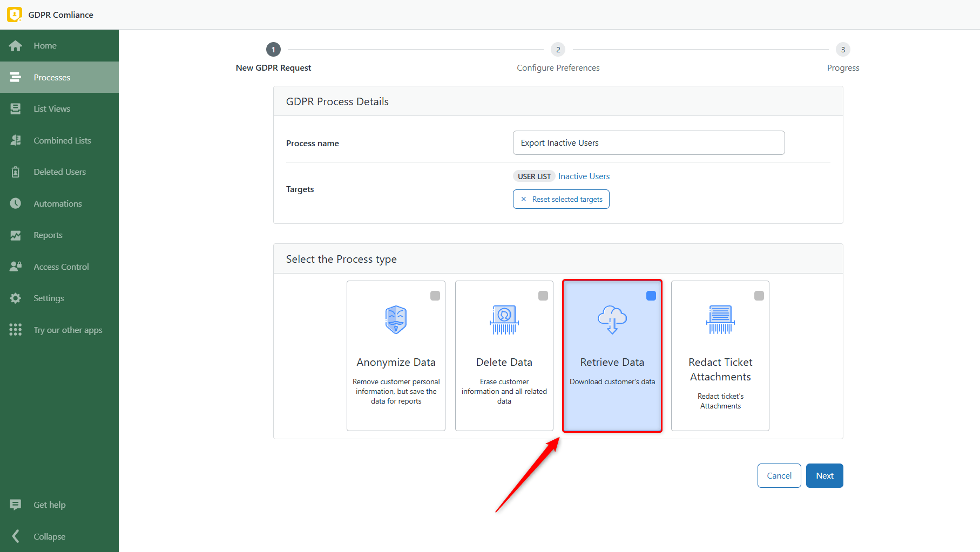This screenshot has height=552, width=980.
Task: Click the List Views sidebar icon
Action: 16,108
